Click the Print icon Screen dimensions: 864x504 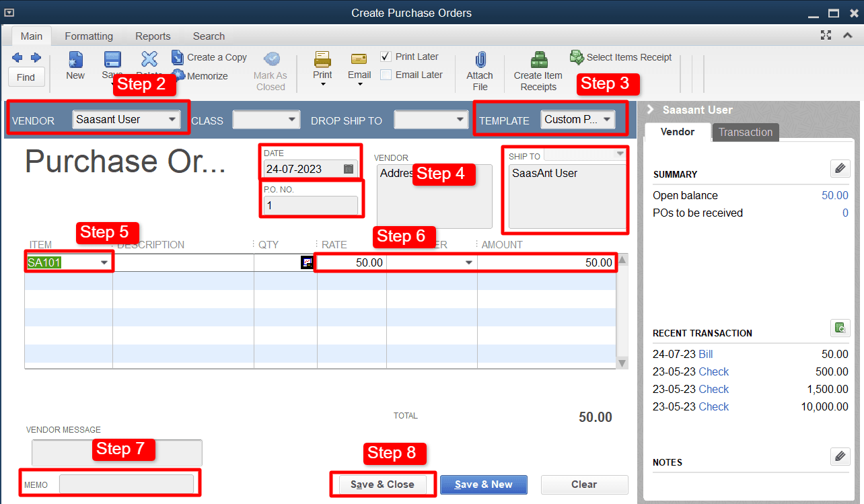tap(322, 59)
